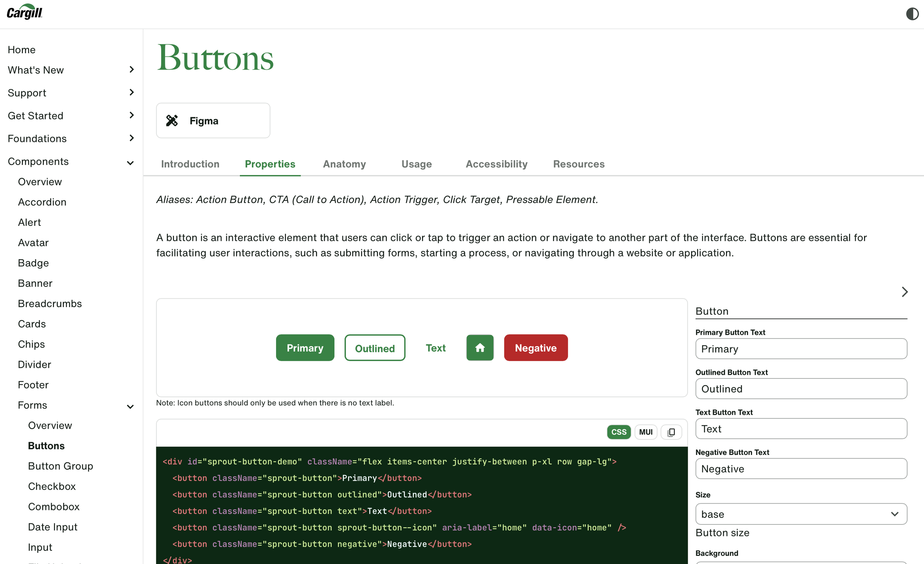Screen dimensions: 924x564
Task: Collapse the Forms submenu
Action: pos(130,407)
